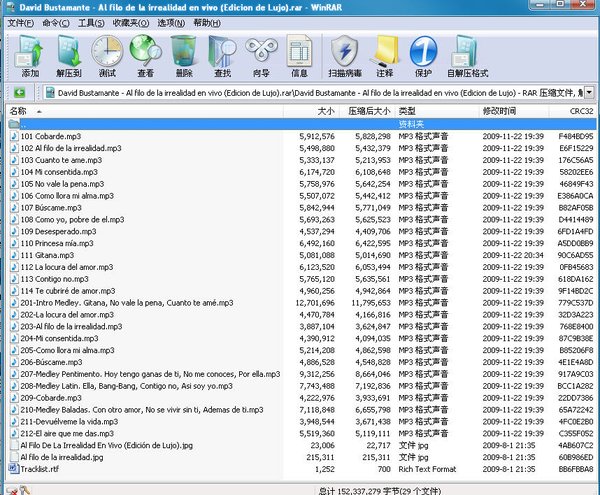600x495 pixels.
Task: Select file 201-Intro Medley mp3
Action: [x=127, y=303]
